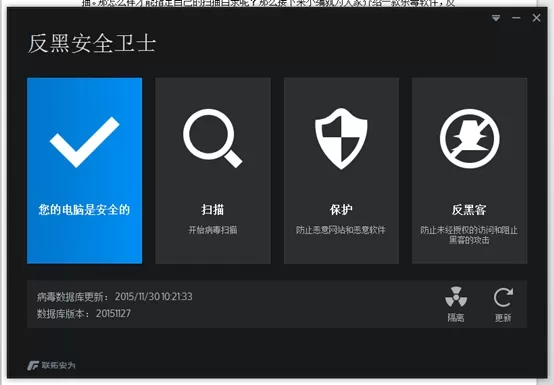Click the 联拓安为 brand text
The image size is (554, 385).
(59, 365)
